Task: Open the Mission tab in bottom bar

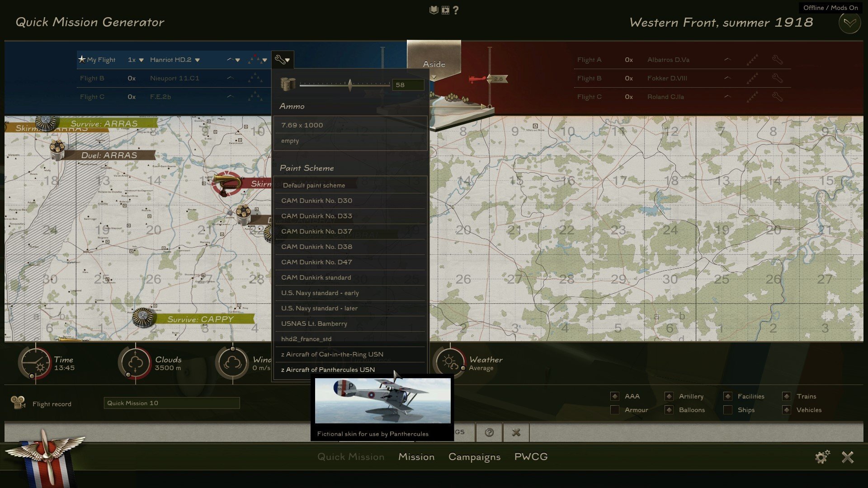Action: point(416,457)
